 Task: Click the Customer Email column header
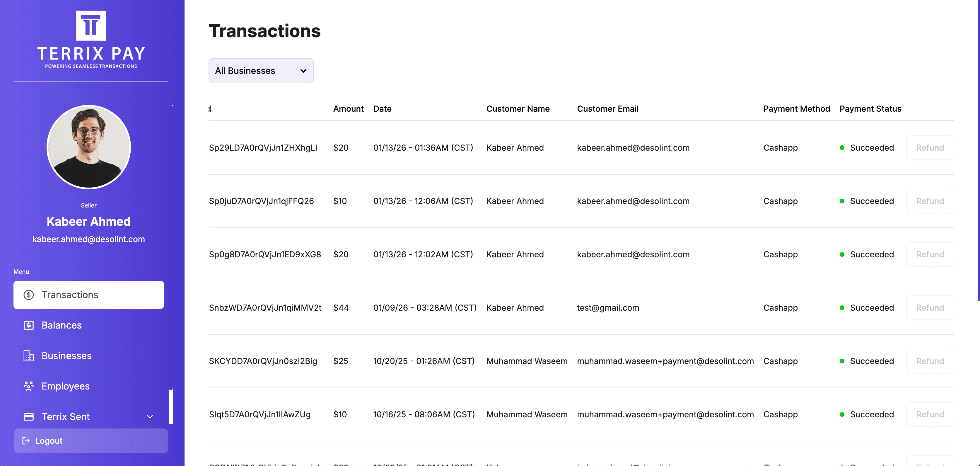[x=607, y=109]
